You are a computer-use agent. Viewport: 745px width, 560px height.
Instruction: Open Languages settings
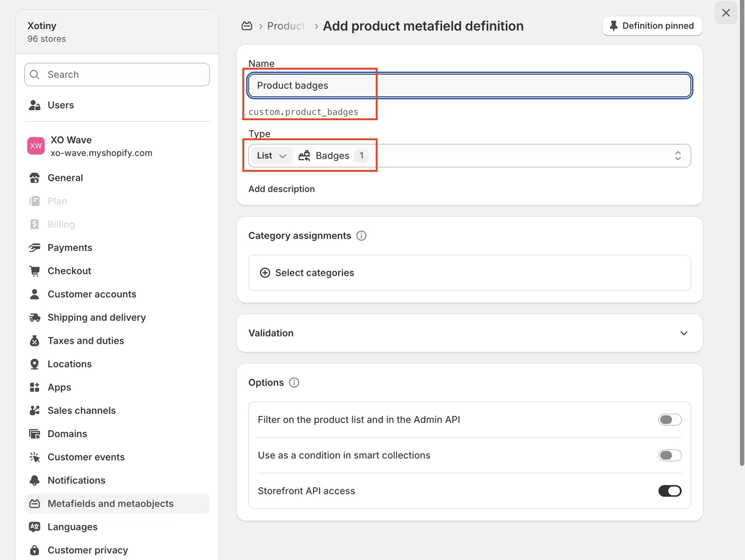coord(117,527)
